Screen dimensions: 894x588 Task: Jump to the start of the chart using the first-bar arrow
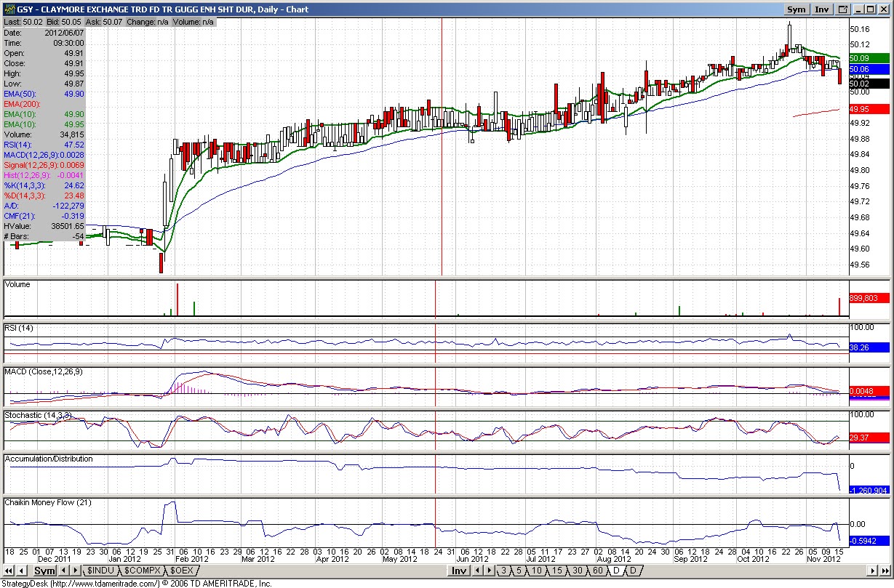(x=7, y=571)
